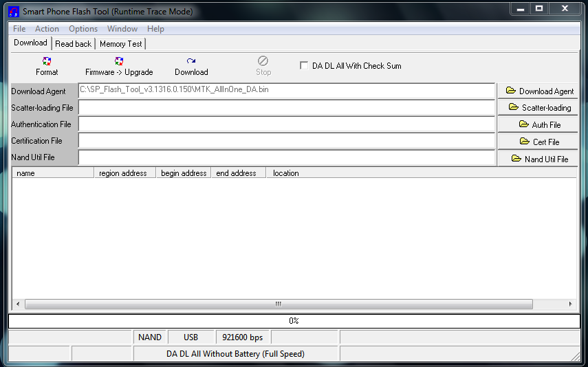Open the Window menu

pyautogui.click(x=122, y=29)
